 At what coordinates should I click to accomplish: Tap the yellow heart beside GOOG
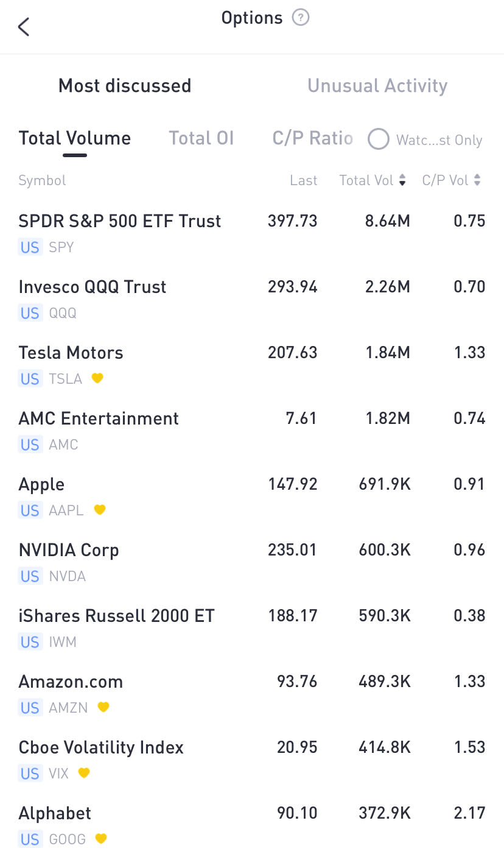click(x=101, y=839)
